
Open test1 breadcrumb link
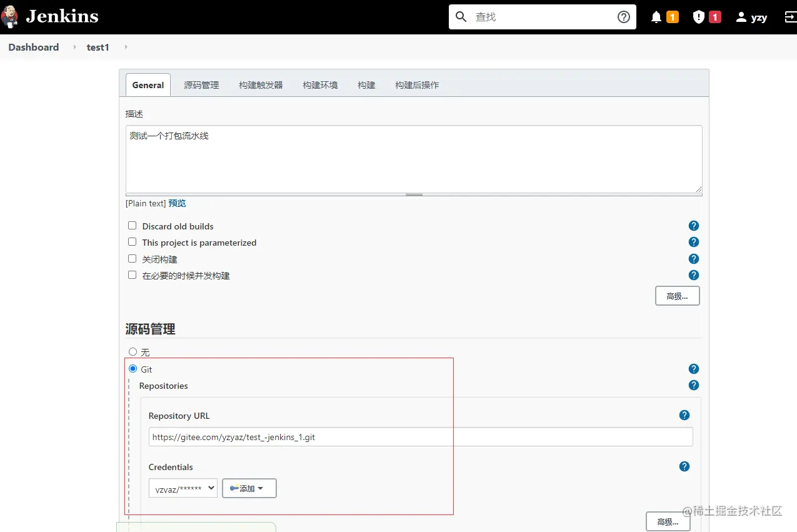[98, 47]
